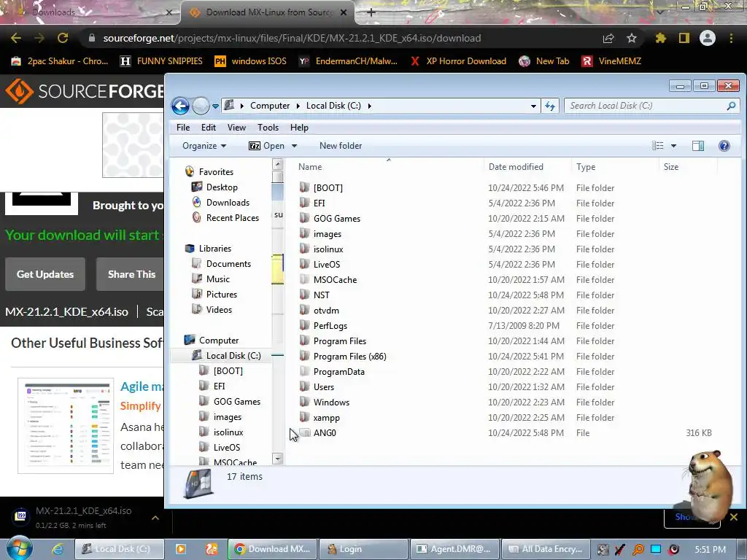747x560 pixels.
Task: Click Windows Start orb
Action: (20, 548)
